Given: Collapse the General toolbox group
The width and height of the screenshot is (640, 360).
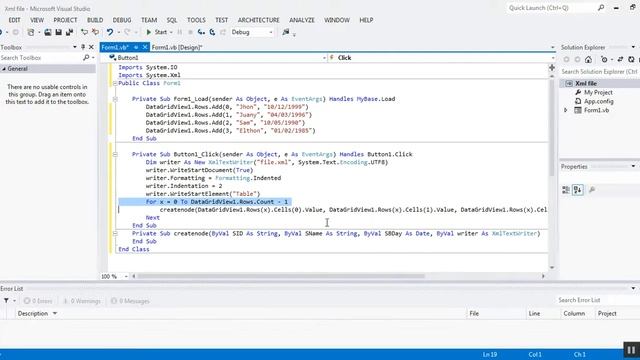Looking at the screenshot, I should (x=4, y=69).
